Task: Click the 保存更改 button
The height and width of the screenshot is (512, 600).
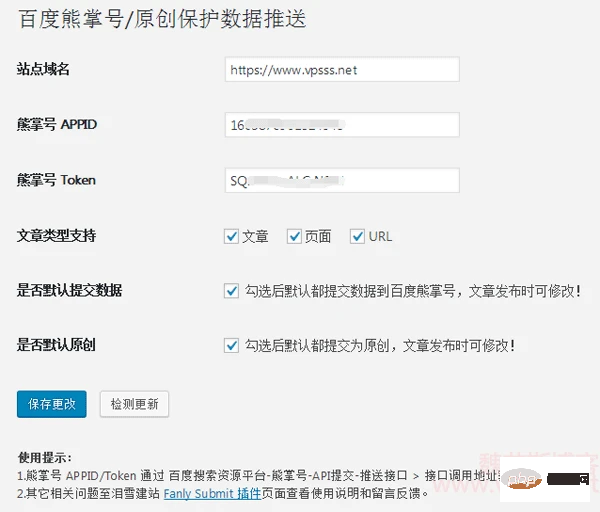Action: pos(52,404)
